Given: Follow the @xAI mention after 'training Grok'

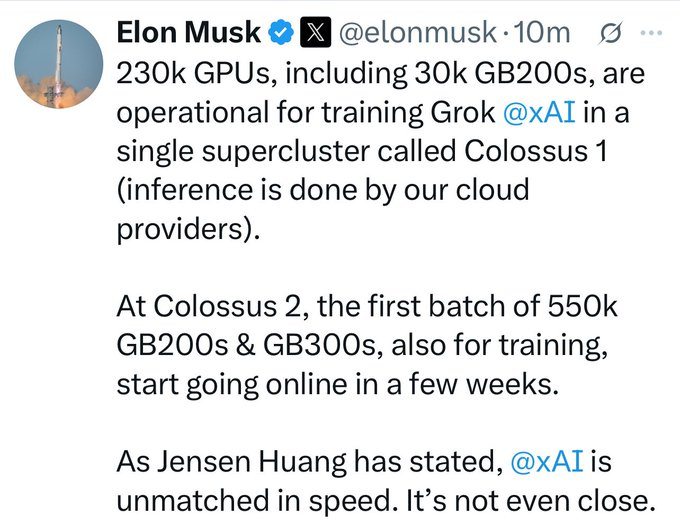Looking at the screenshot, I should click(539, 112).
